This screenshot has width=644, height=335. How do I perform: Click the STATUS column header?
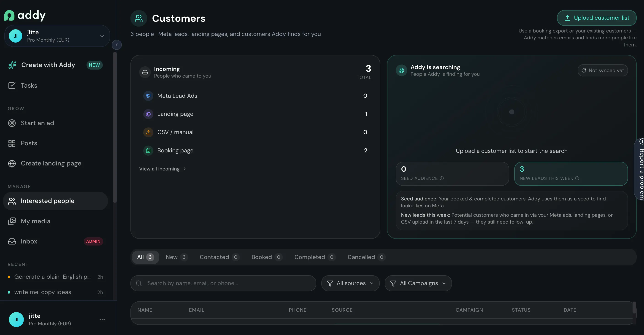[521, 310]
